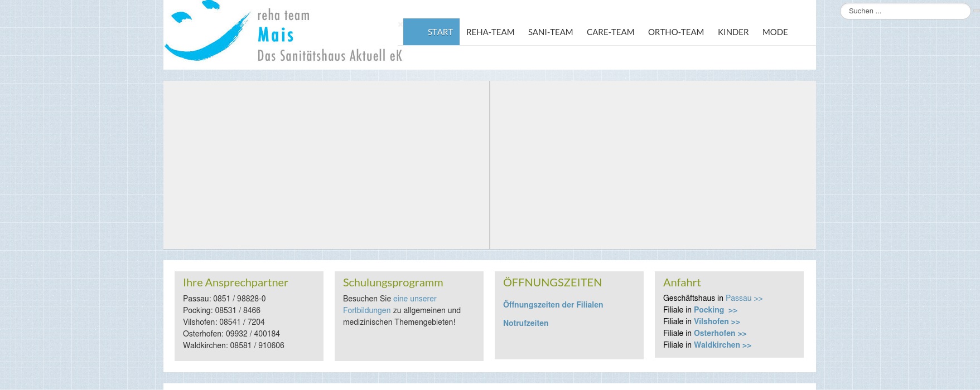The image size is (980, 390).
Task: Select SANI-TEAM in the navigation bar
Action: tap(551, 32)
